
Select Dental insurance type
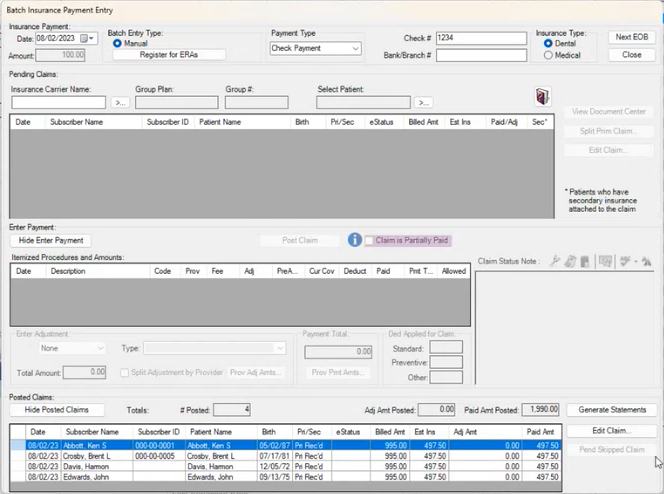[547, 43]
